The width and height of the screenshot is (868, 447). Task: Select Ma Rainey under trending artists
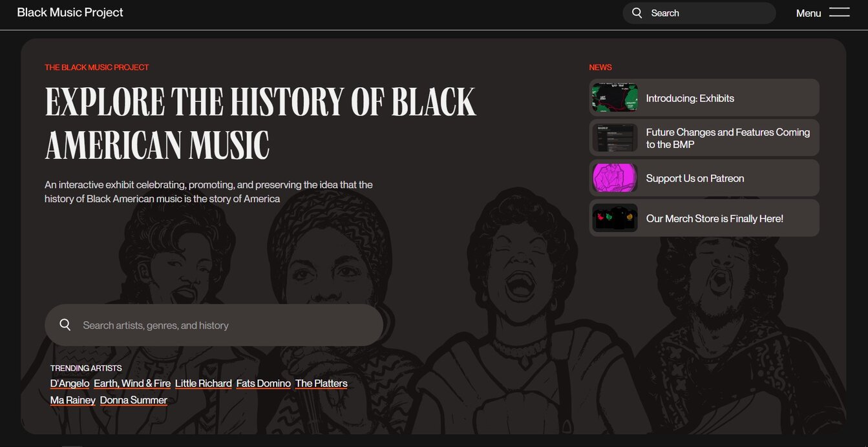[x=72, y=399]
